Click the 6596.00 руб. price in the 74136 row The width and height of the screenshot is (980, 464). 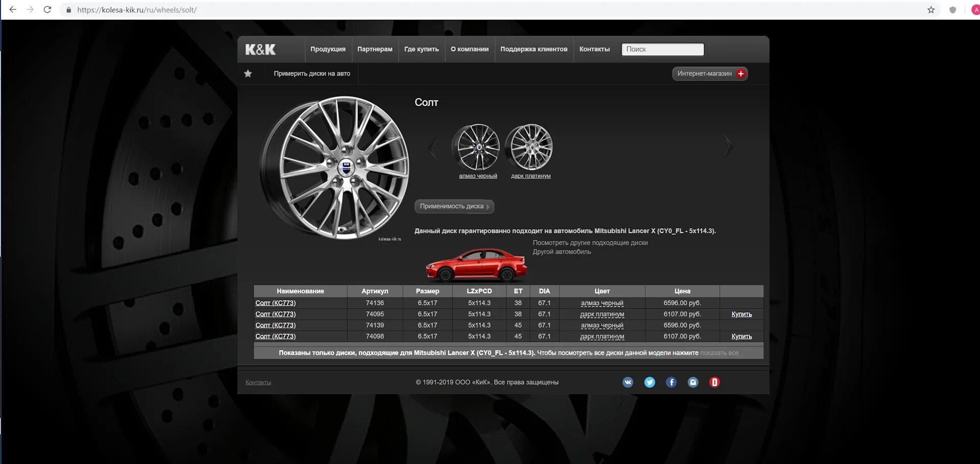[682, 303]
